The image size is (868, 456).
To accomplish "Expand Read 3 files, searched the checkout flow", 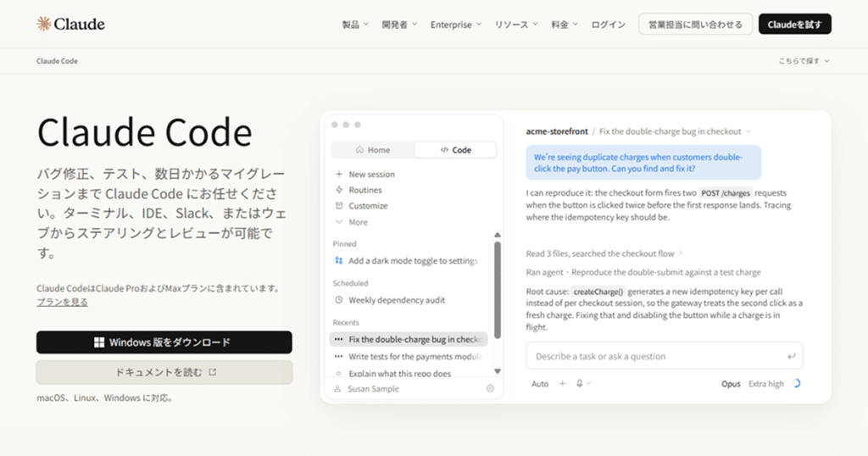I will [x=604, y=253].
